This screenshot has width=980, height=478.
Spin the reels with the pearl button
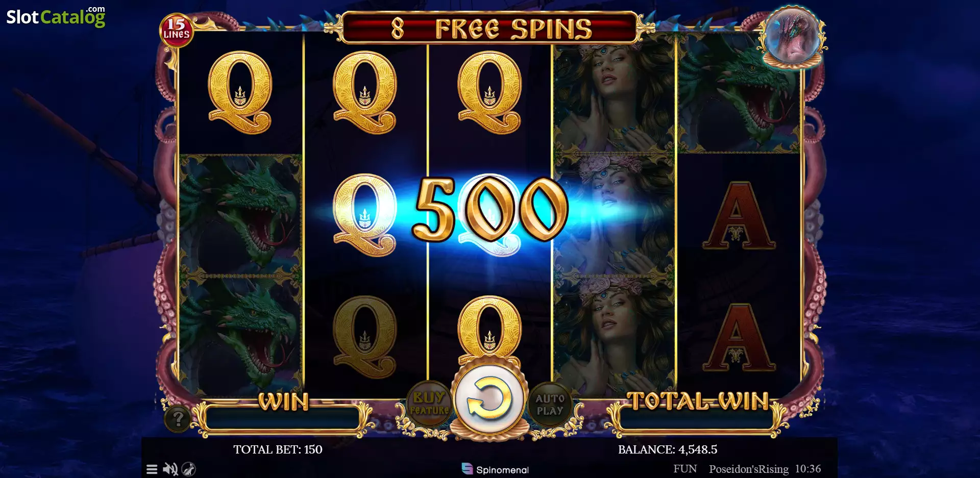489,399
